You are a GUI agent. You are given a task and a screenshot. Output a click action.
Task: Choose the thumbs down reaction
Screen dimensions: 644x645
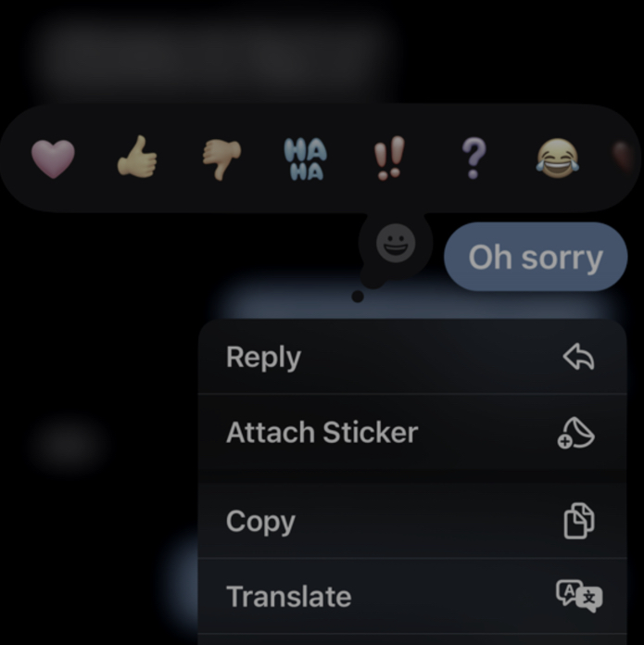click(x=221, y=159)
